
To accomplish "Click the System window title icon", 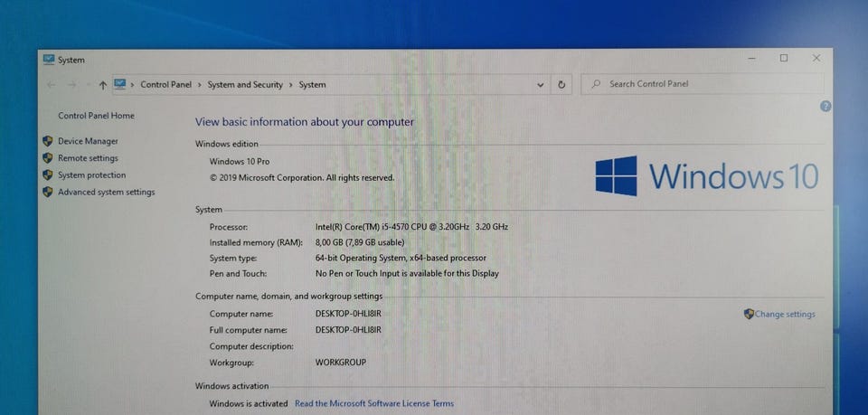I will (x=49, y=60).
